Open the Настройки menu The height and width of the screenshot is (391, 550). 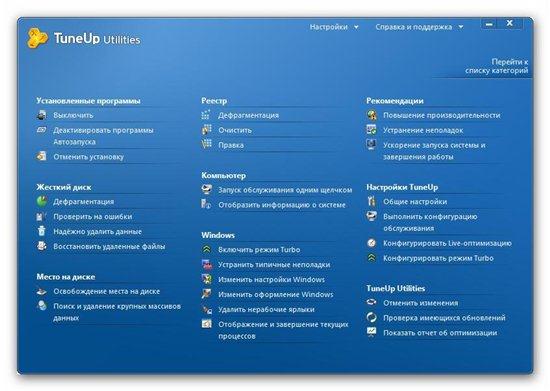(329, 27)
